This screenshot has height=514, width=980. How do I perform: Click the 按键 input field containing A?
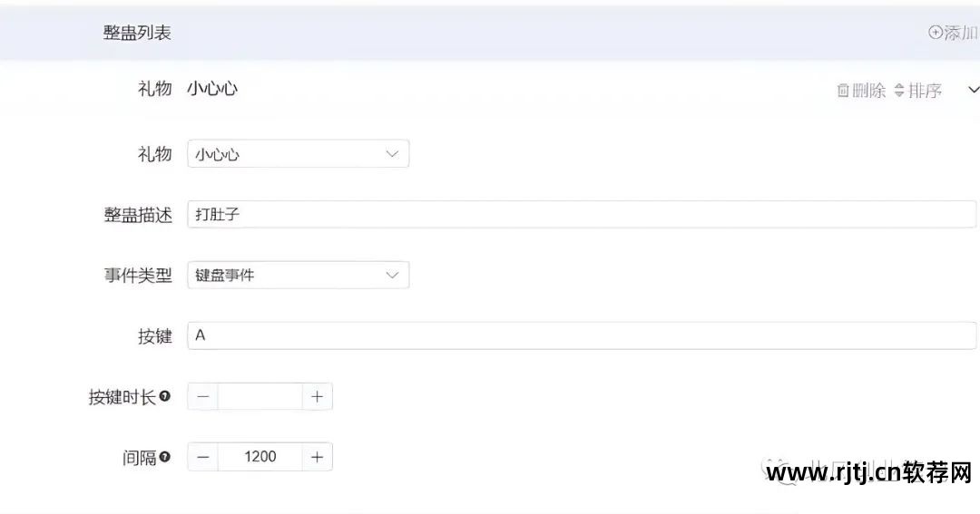coord(581,335)
